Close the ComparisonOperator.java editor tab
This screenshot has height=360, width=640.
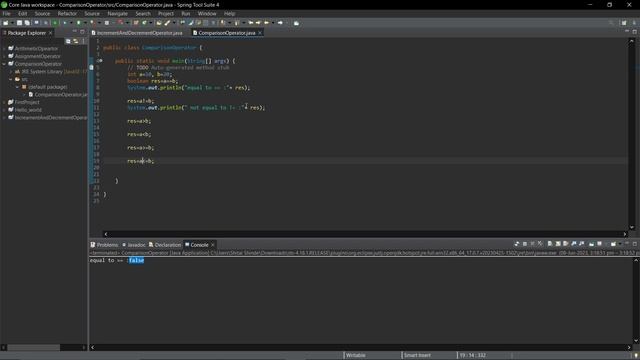(260, 33)
